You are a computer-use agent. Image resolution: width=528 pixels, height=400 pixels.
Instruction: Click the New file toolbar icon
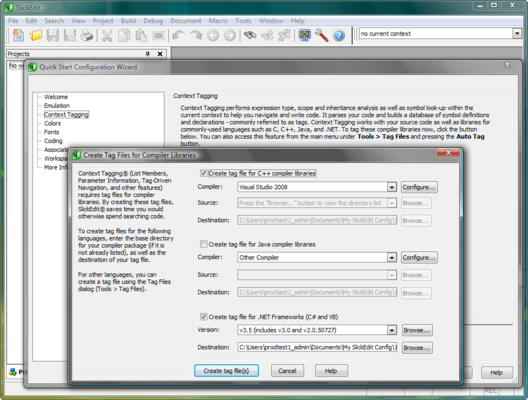19,35
